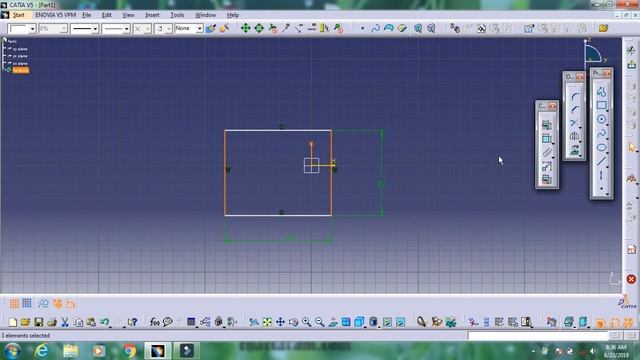
Task: Select the Corner tool in Operation toolbar
Action: (575, 97)
